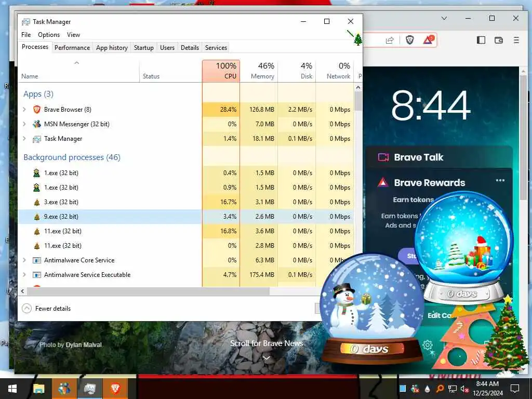The image size is (532, 399).
Task: Click the MSN Messenger taskbar button
Action: [x=64, y=389]
